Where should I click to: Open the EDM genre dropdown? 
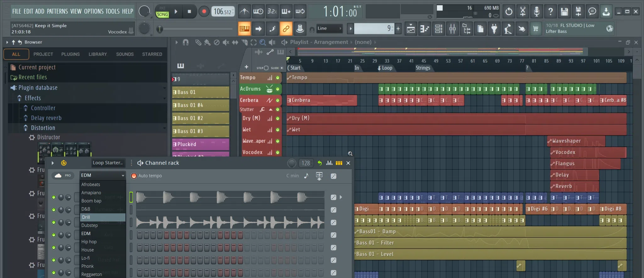(x=103, y=175)
